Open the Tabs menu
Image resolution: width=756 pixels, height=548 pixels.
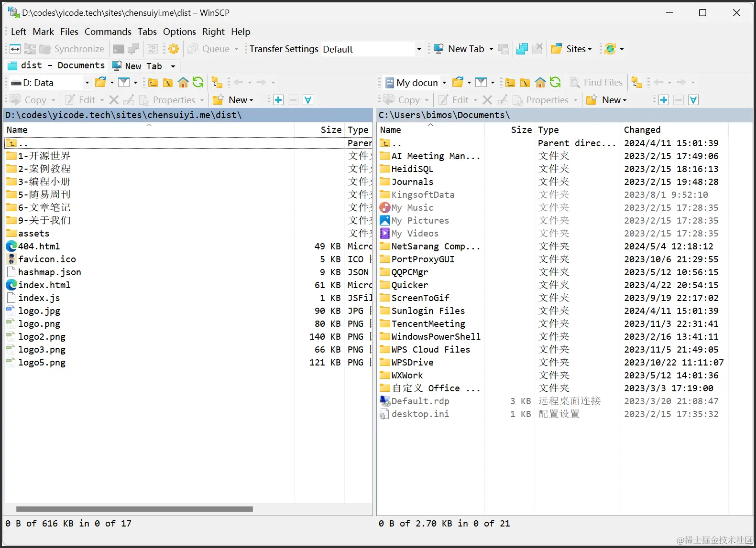[x=147, y=32]
